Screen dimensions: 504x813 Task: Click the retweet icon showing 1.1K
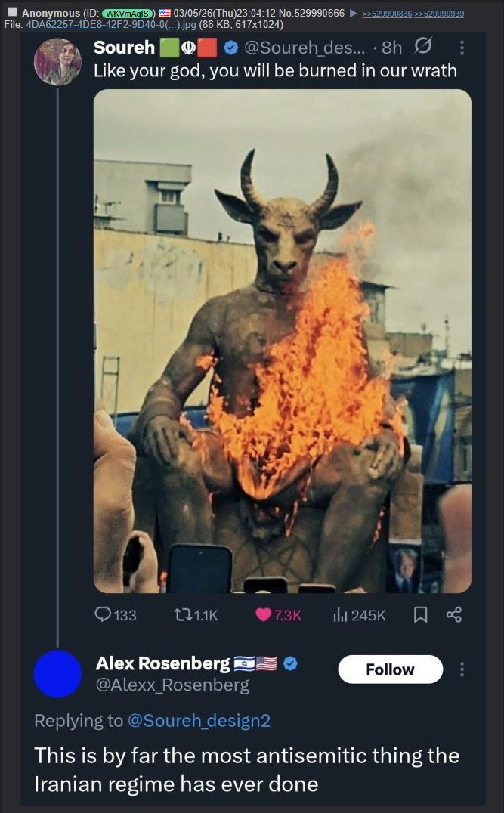(182, 615)
